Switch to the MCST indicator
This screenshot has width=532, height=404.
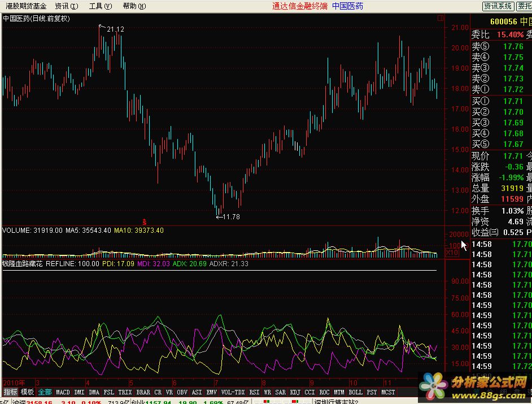point(388,392)
